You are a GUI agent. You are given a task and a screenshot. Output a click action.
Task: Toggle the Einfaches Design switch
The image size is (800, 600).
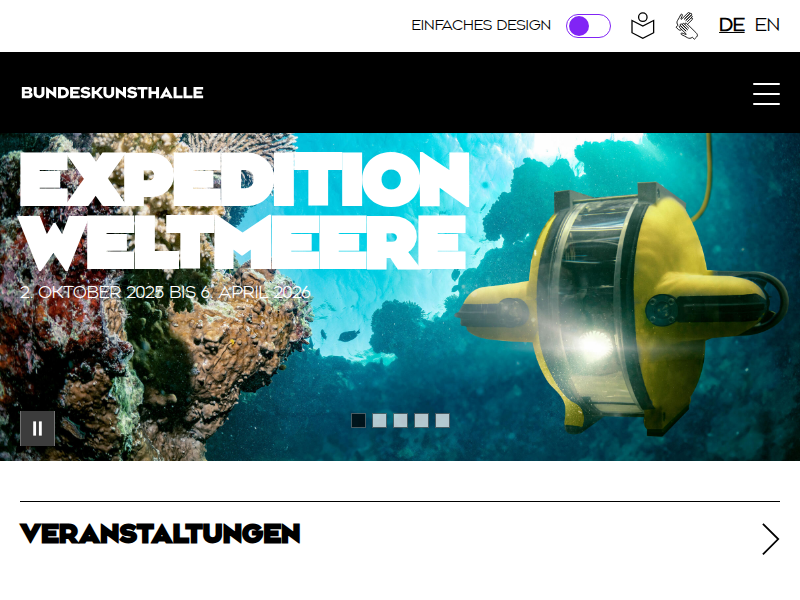(588, 26)
